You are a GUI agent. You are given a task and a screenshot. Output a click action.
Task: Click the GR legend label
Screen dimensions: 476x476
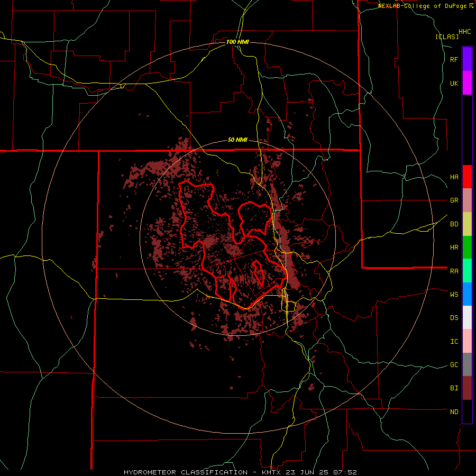click(454, 200)
